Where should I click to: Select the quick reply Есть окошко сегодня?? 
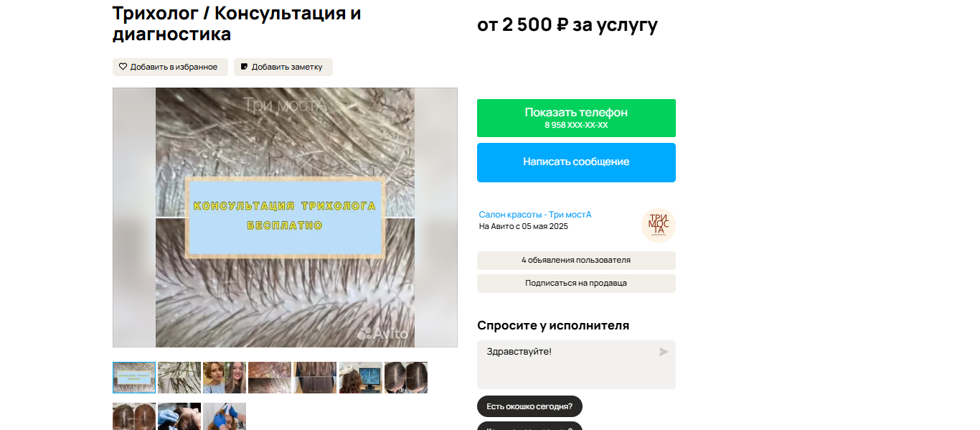tap(529, 406)
